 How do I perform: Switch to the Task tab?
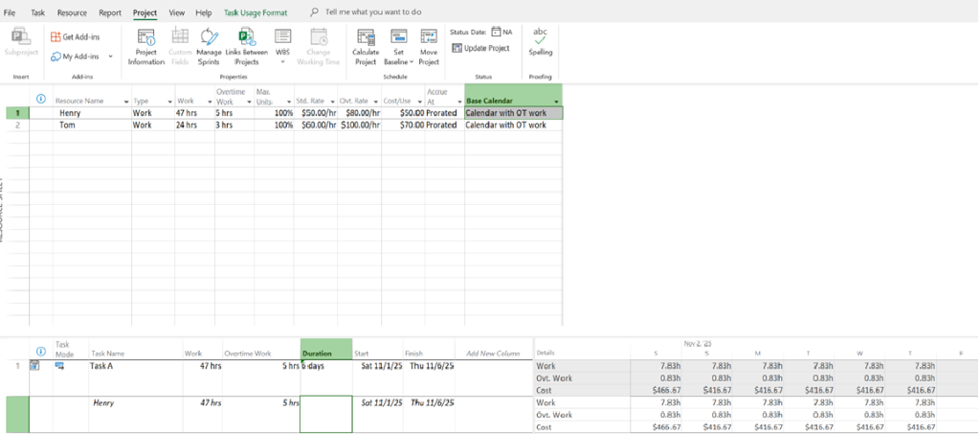point(37,12)
